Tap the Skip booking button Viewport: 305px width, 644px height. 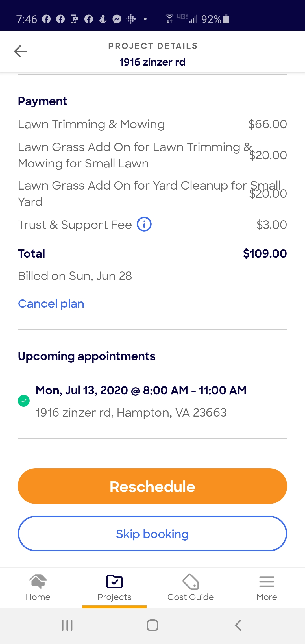click(152, 534)
